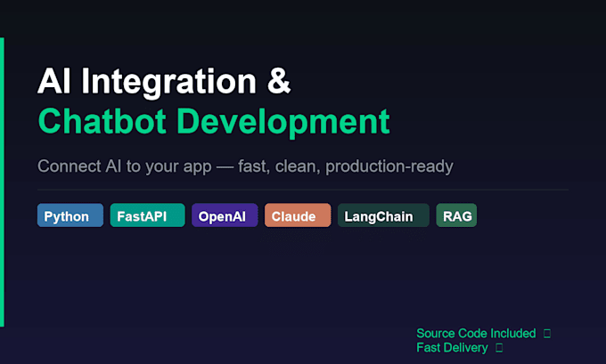Click the "Chatbot Development" green heading
Viewport: 606px width, 364px height.
pyautogui.click(x=214, y=122)
